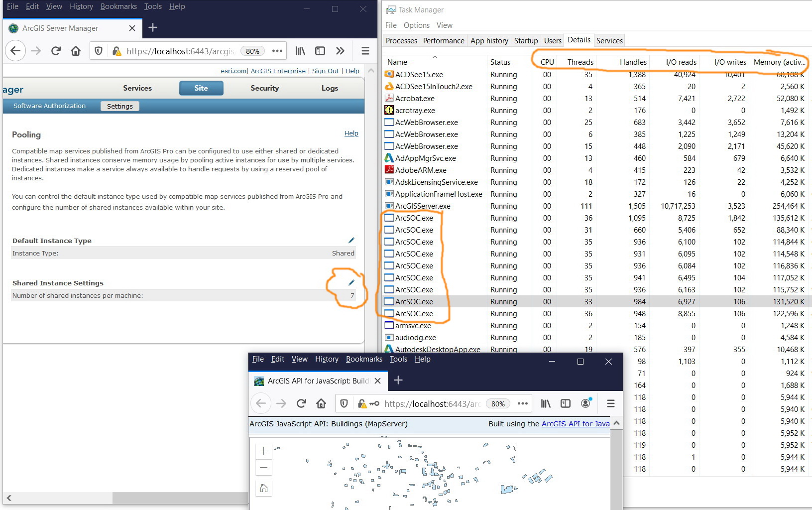This screenshot has width=812, height=510.
Task: Zoom out on the Buildings map
Action: click(x=264, y=467)
